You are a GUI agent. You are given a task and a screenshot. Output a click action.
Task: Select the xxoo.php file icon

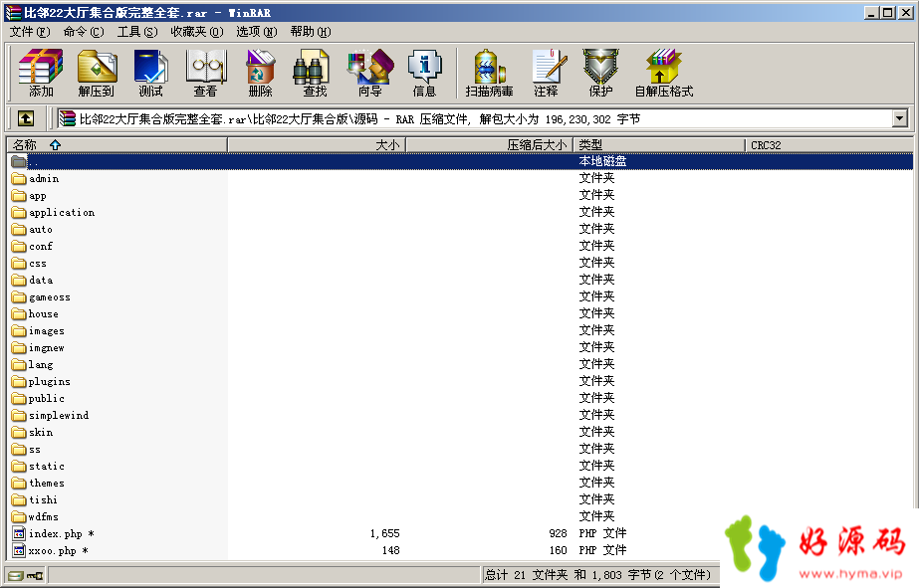point(19,550)
